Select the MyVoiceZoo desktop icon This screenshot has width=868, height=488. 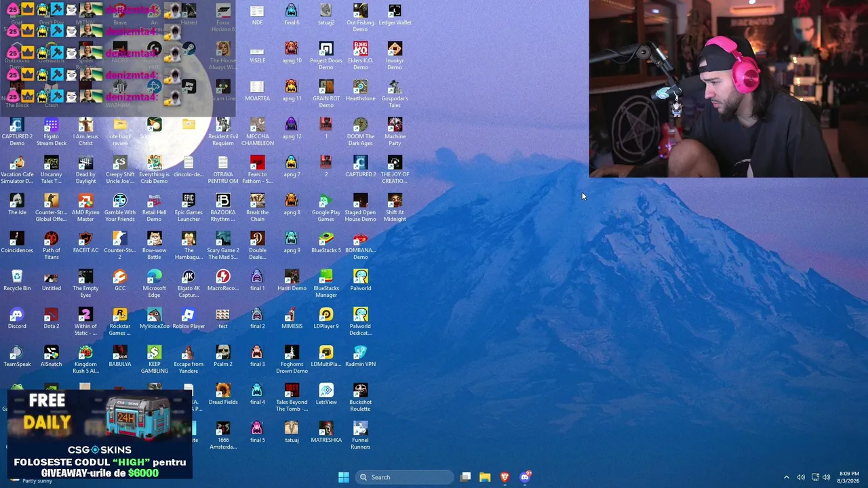[x=154, y=319]
